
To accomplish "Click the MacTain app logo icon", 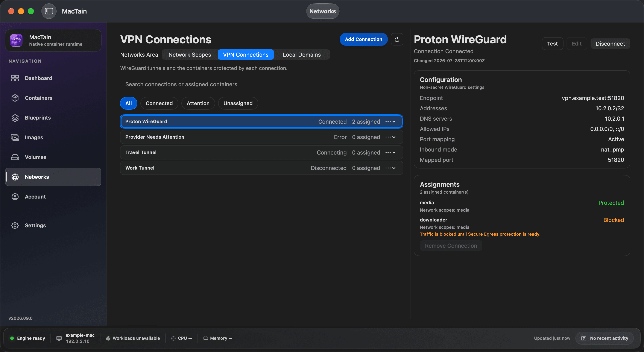I will (x=16, y=40).
